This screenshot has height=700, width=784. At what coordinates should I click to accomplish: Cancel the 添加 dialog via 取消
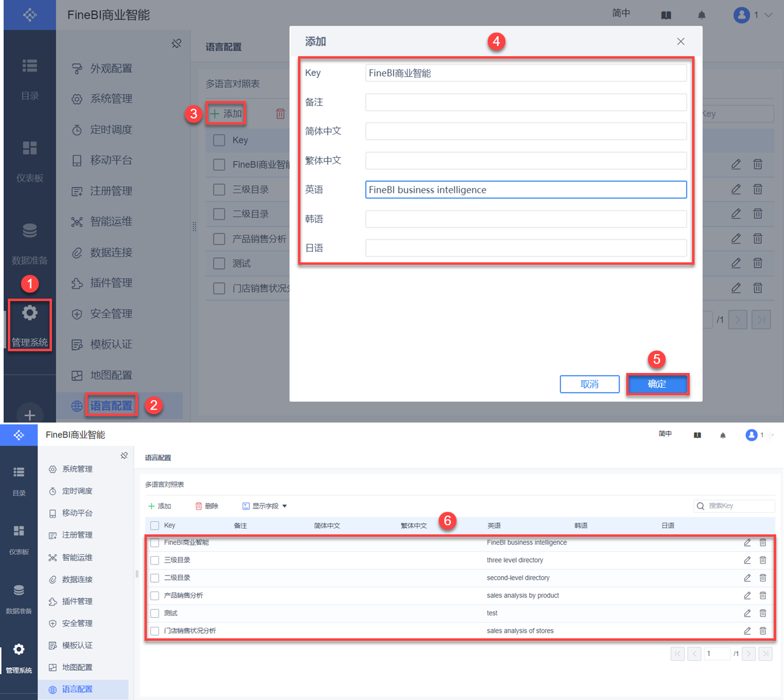[x=589, y=384]
